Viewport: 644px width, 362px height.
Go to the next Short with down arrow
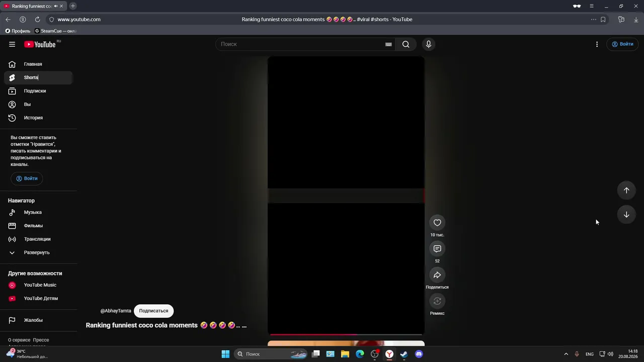pyautogui.click(x=626, y=214)
